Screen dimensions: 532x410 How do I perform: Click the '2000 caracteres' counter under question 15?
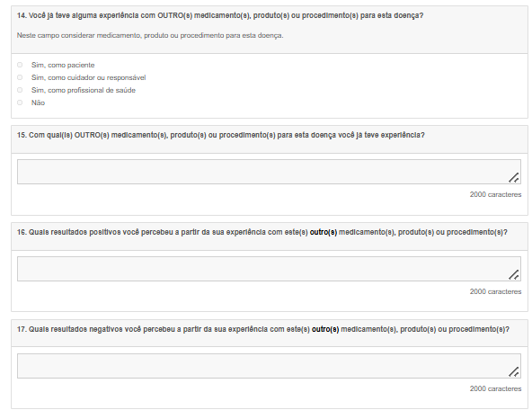(x=495, y=194)
